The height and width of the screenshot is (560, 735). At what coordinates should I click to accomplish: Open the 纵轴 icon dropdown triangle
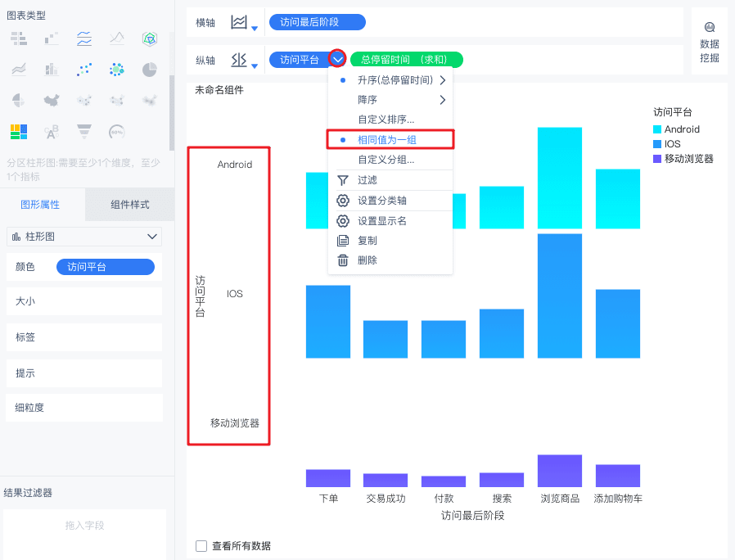point(255,66)
